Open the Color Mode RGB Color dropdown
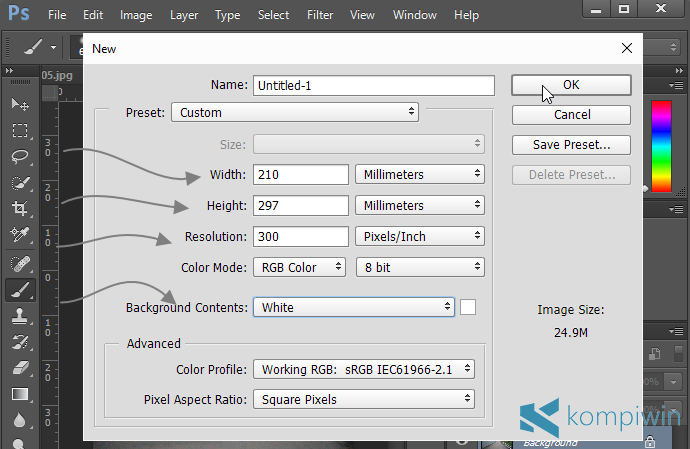 click(x=299, y=267)
